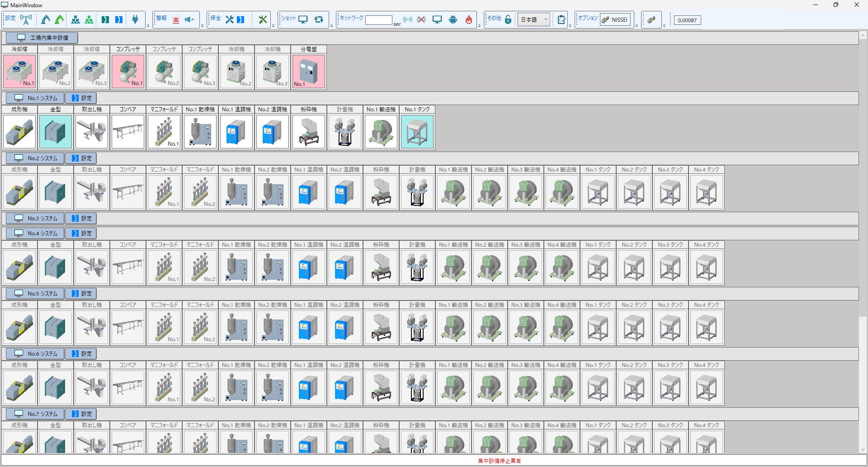Select the 計量機 tile in No.2 システム

pyautogui.click(x=417, y=192)
